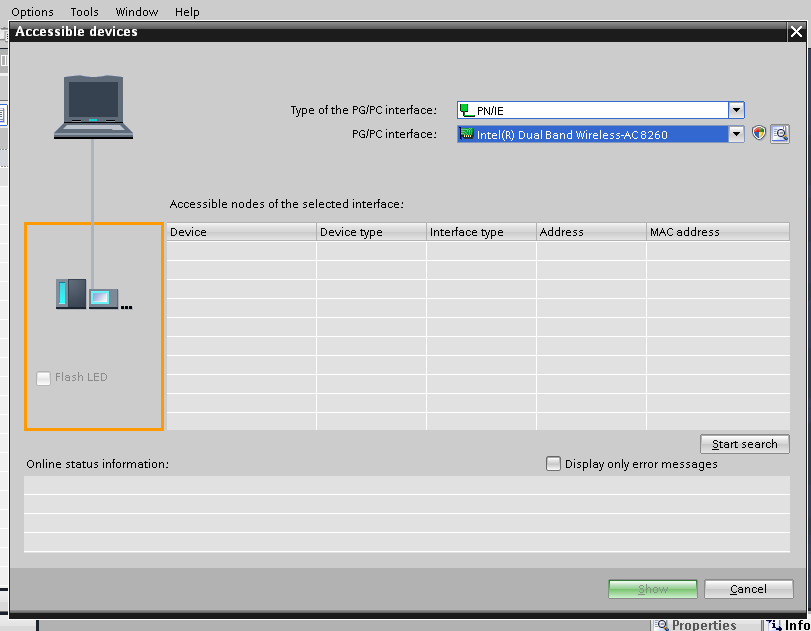Open the Window menu
The image size is (811, 631).
[x=137, y=11]
